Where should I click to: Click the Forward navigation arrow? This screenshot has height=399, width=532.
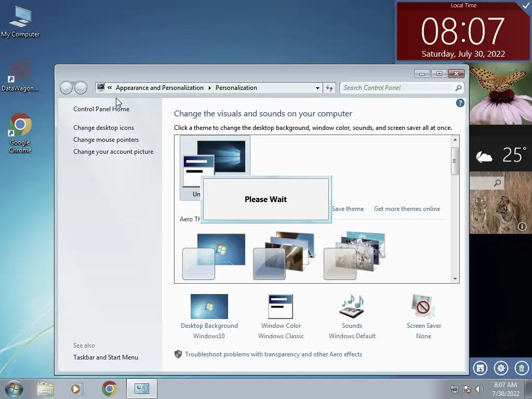81,88
